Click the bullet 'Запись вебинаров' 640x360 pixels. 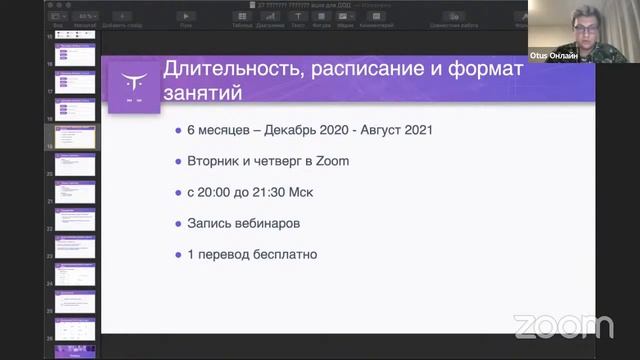coord(244,223)
